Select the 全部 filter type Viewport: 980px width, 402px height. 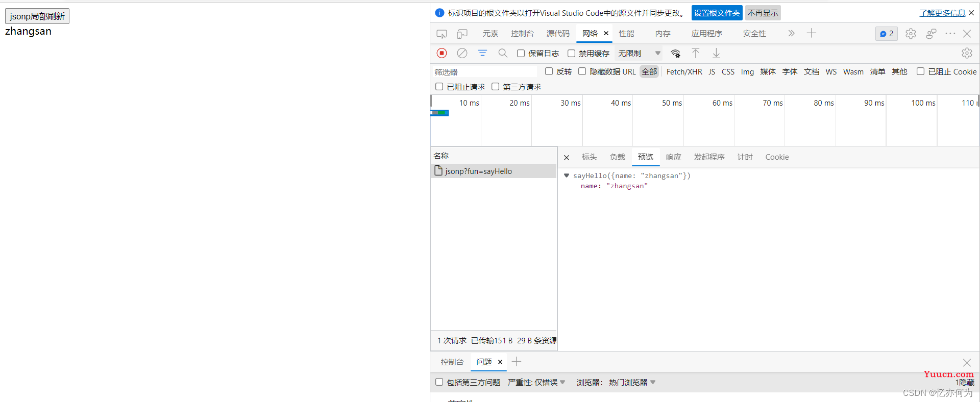coord(649,72)
